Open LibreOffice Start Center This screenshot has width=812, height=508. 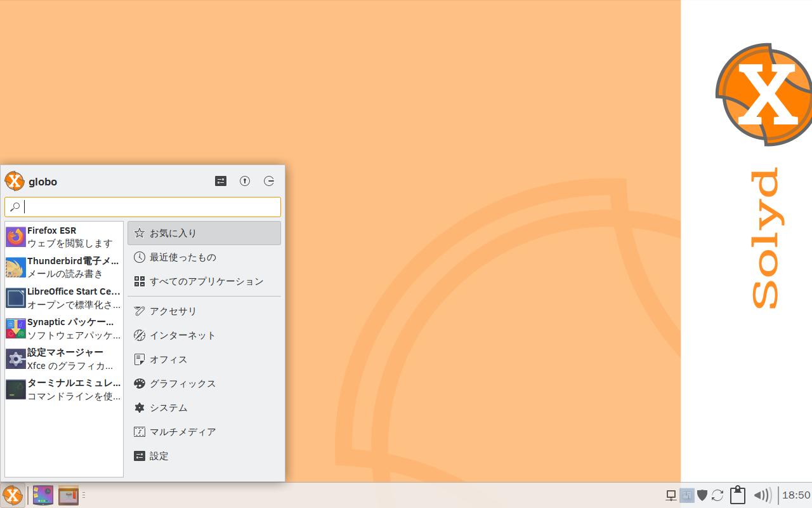tap(63, 298)
